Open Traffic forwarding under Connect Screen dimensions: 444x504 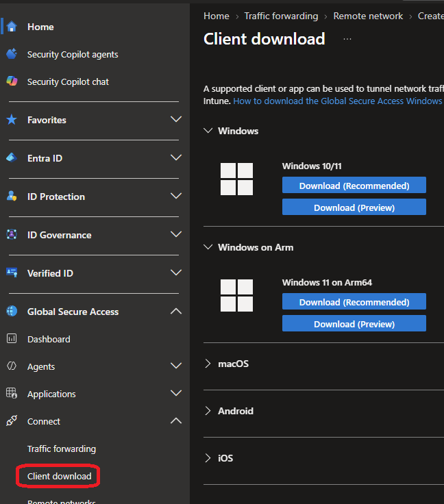click(x=62, y=449)
